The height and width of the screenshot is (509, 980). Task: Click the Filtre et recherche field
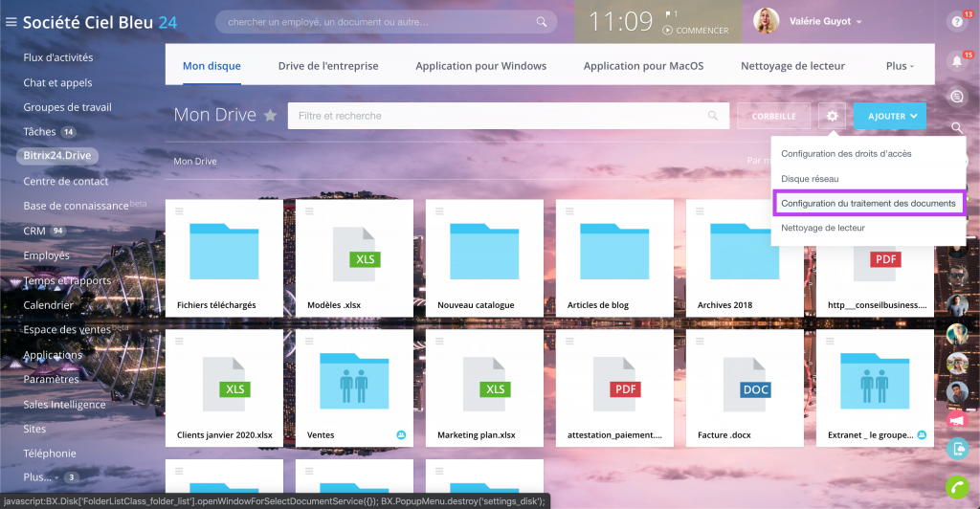click(498, 116)
